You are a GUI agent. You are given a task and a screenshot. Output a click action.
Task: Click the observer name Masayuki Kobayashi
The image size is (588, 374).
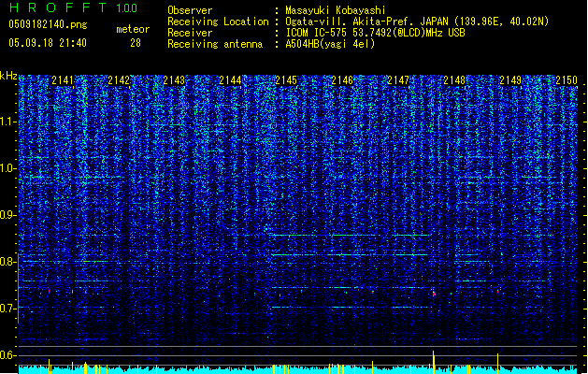[336, 10]
